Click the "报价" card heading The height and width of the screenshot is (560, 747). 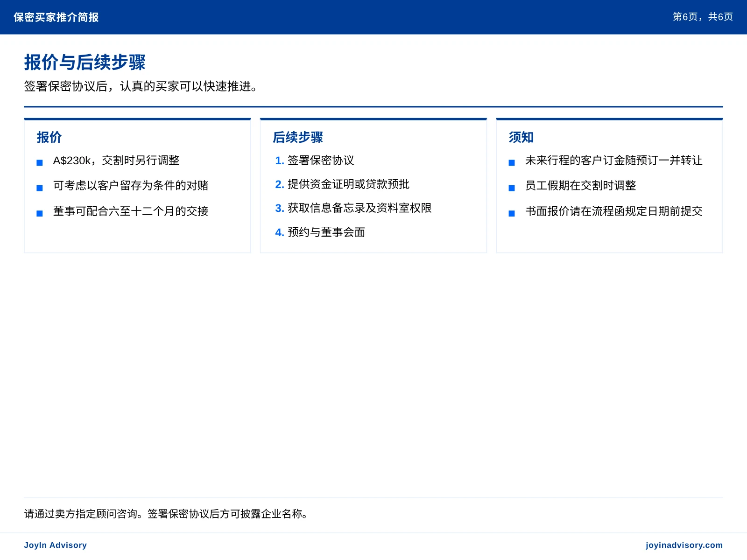[x=49, y=137]
